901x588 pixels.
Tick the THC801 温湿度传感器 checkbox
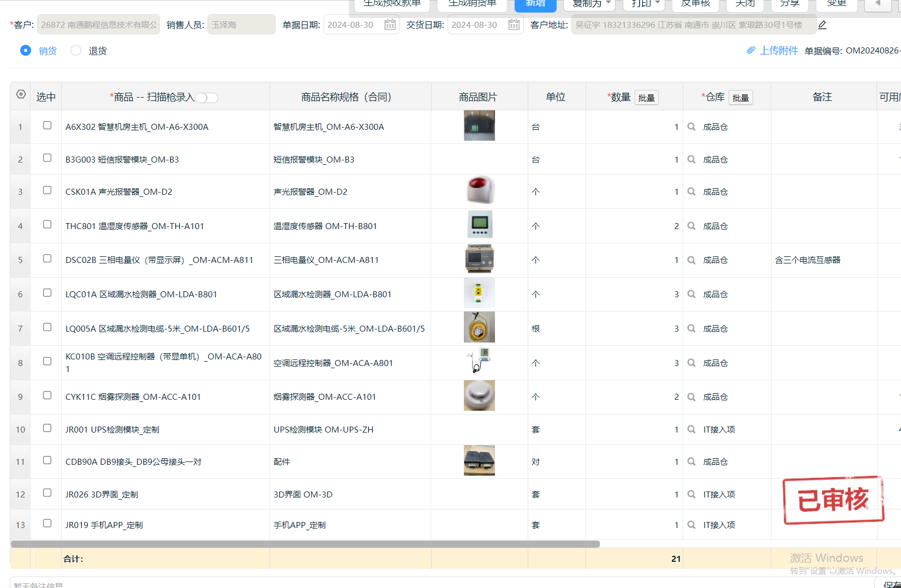pos(47,224)
